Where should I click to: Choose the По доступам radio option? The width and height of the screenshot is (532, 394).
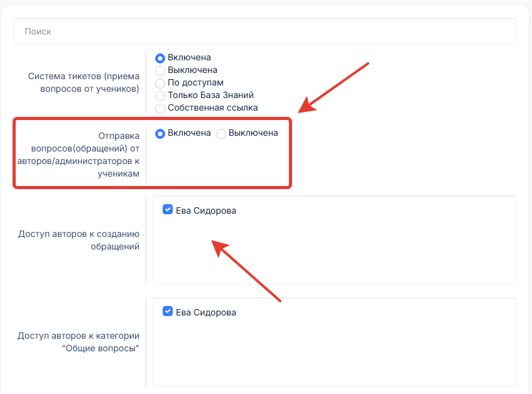pos(160,83)
